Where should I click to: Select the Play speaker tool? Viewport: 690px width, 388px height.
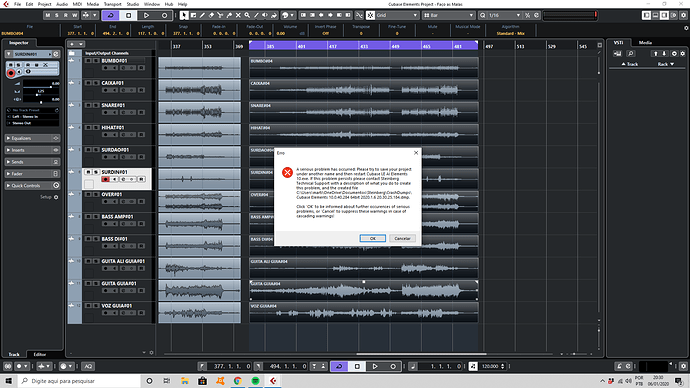[265, 15]
